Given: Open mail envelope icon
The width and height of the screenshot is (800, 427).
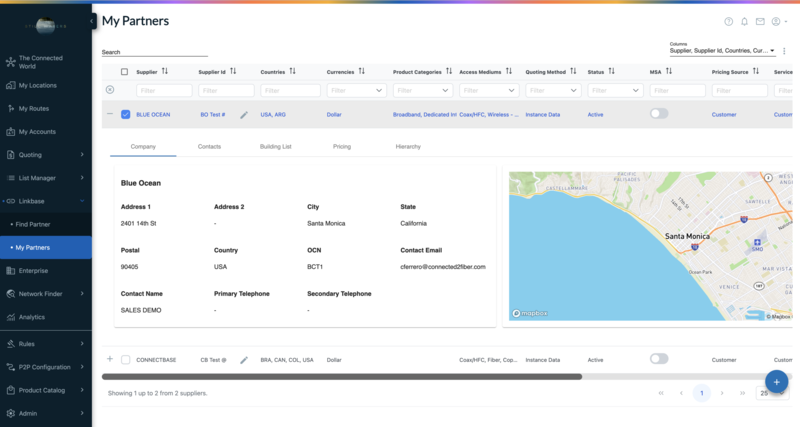Looking at the screenshot, I should [760, 21].
